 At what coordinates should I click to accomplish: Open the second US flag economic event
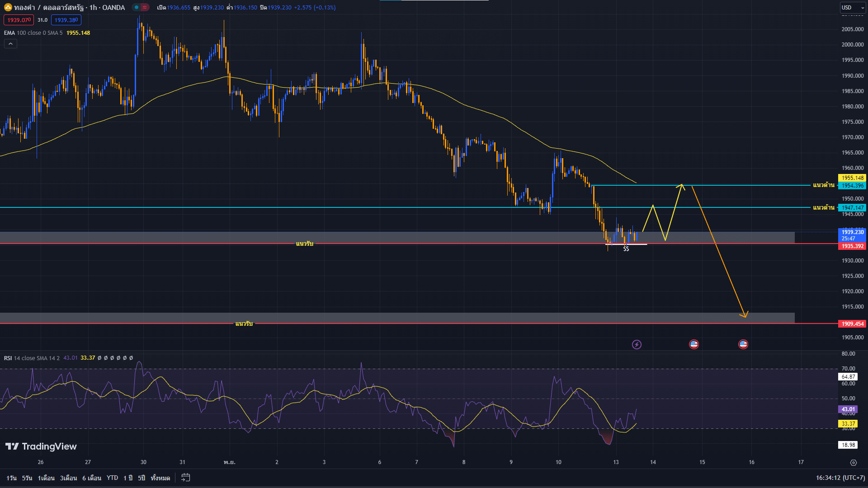743,344
